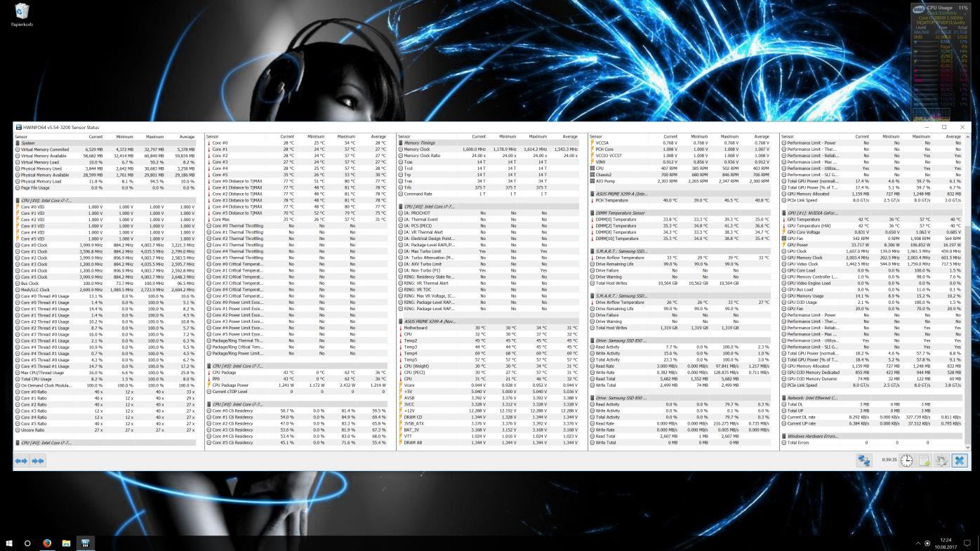Screen dimensions: 980x551
Task: Select the DIMM Temperature Sensor group header
Action: pyautogui.click(x=680, y=213)
